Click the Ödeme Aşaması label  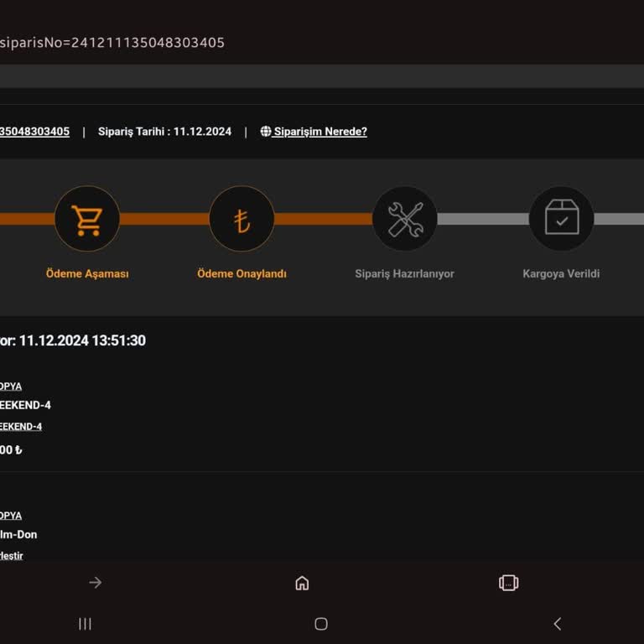click(x=87, y=273)
